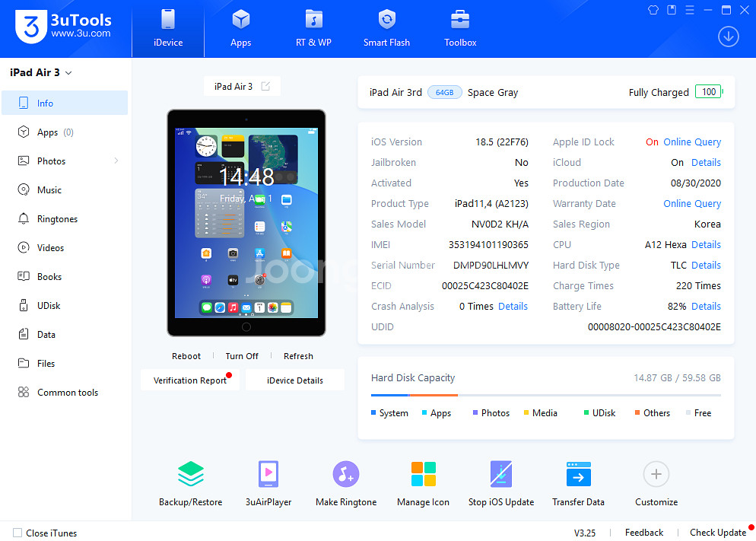Image resolution: width=756 pixels, height=541 pixels.
Task: Open Data in the sidebar
Action: [65, 335]
